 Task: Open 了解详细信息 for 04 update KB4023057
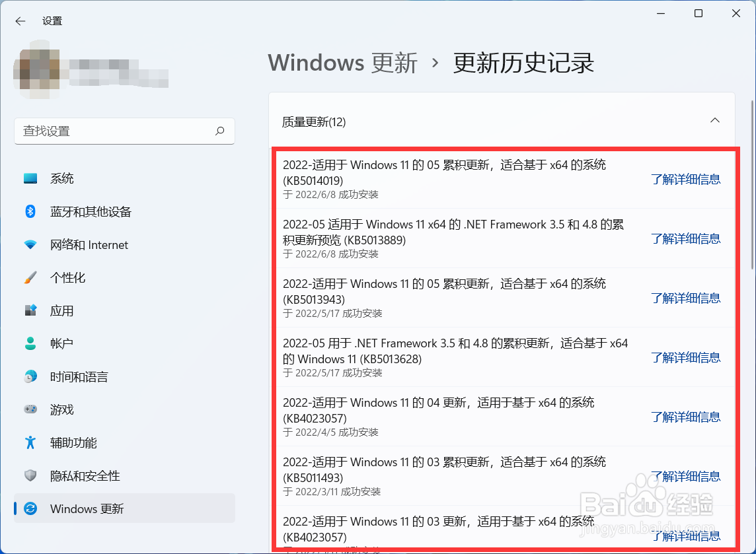pos(685,417)
